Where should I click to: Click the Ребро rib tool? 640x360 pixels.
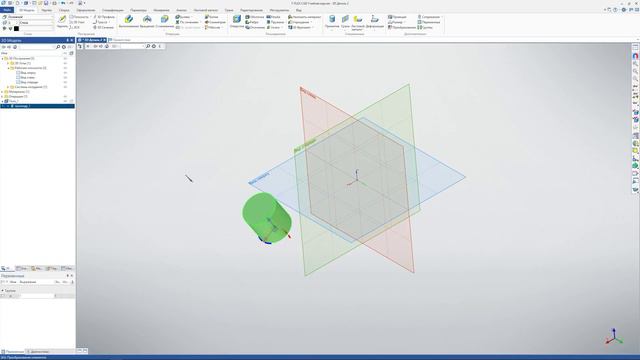coord(252,22)
